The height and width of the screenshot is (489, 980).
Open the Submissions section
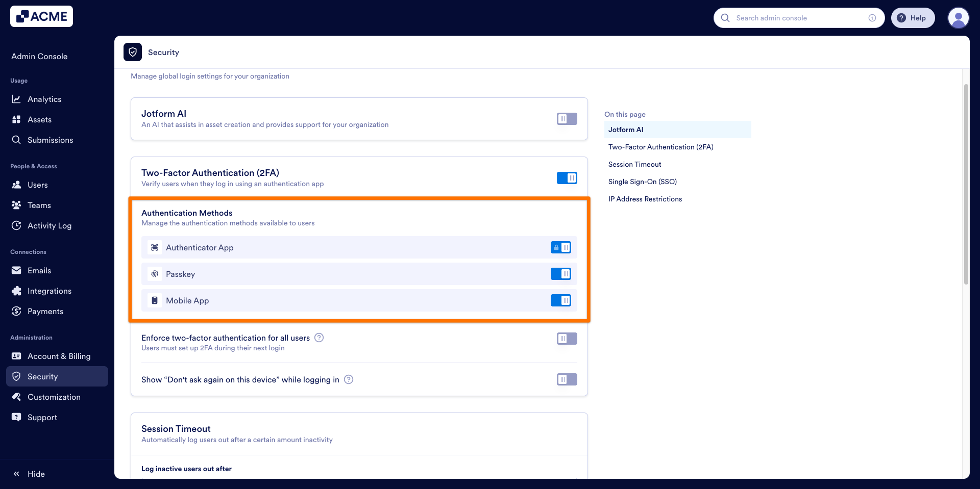point(50,140)
